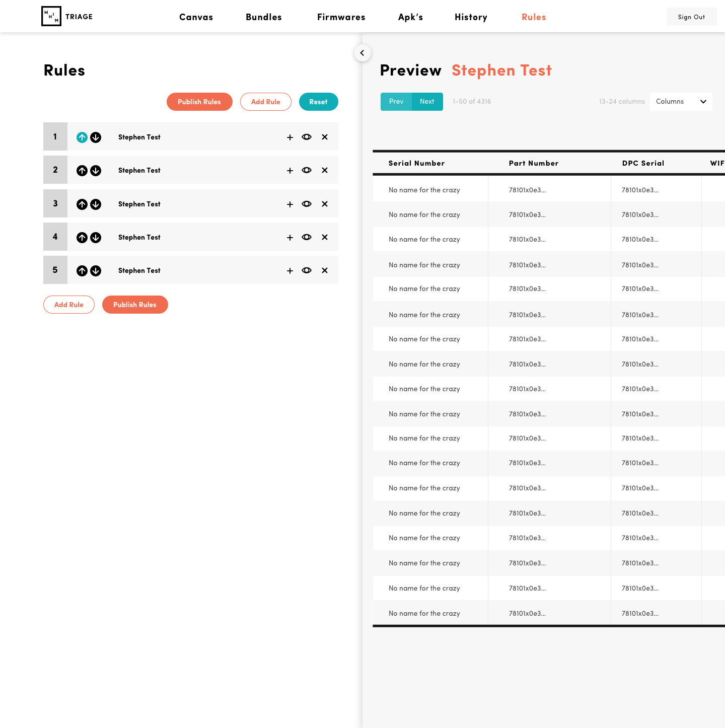This screenshot has width=725, height=728.
Task: Preview rule 4 with eye icon
Action: click(x=307, y=237)
